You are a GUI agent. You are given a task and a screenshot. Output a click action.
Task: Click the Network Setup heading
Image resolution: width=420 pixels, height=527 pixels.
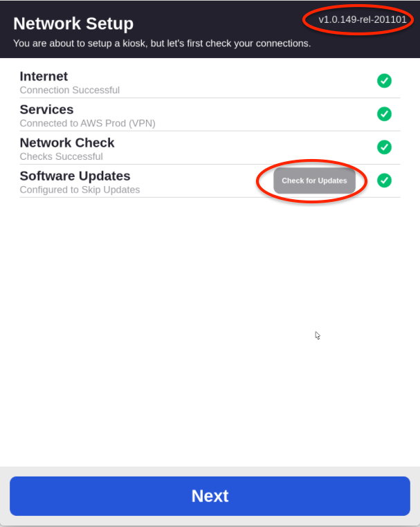(73, 24)
